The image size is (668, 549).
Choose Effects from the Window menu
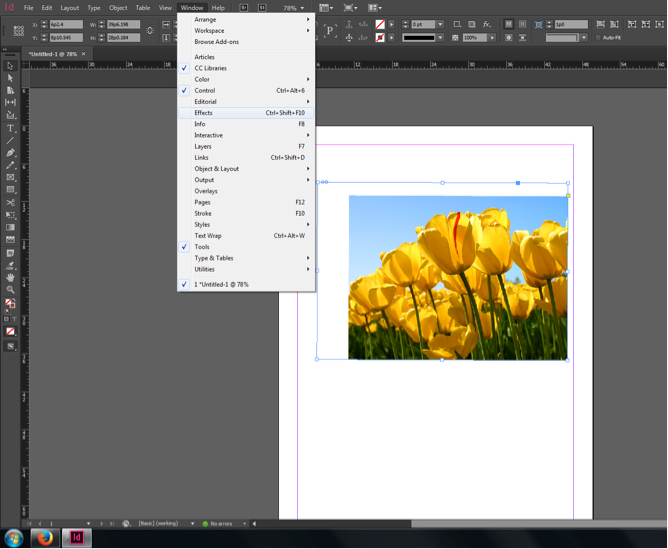(x=246, y=113)
